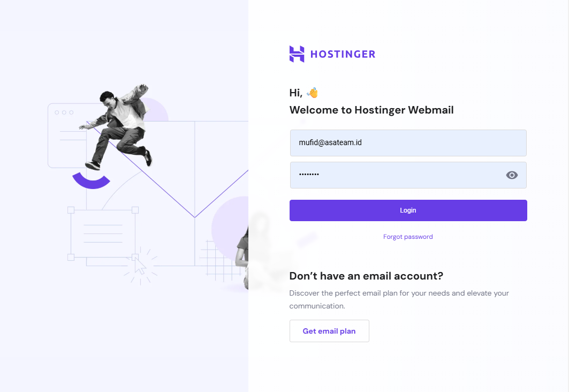Click the Hostinger H logo icon
This screenshot has height=392, width=569.
[x=297, y=54]
